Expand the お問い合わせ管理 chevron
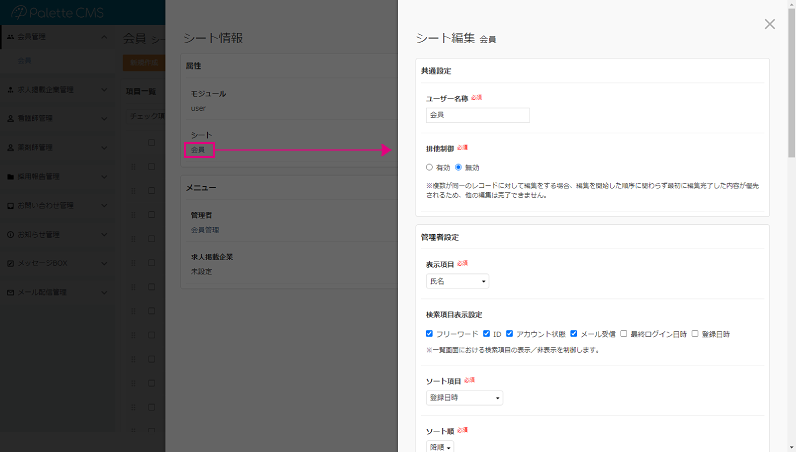796x452 pixels. click(104, 206)
